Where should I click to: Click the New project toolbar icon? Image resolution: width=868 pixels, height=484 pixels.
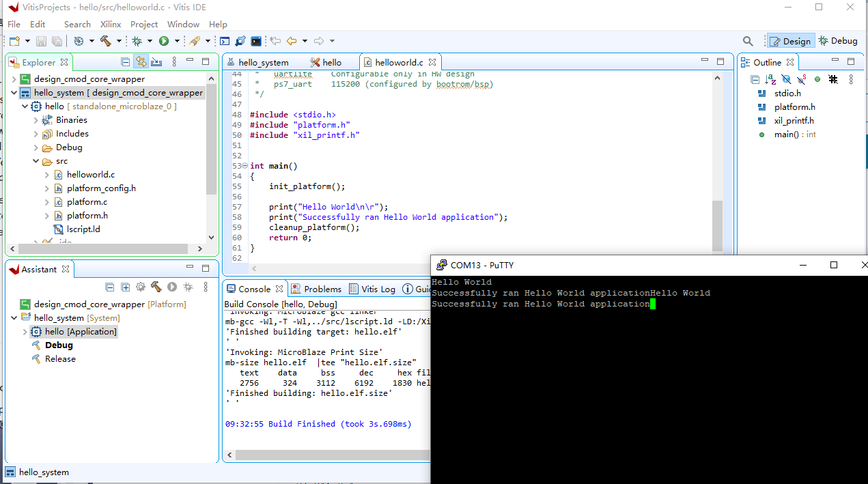(x=14, y=41)
